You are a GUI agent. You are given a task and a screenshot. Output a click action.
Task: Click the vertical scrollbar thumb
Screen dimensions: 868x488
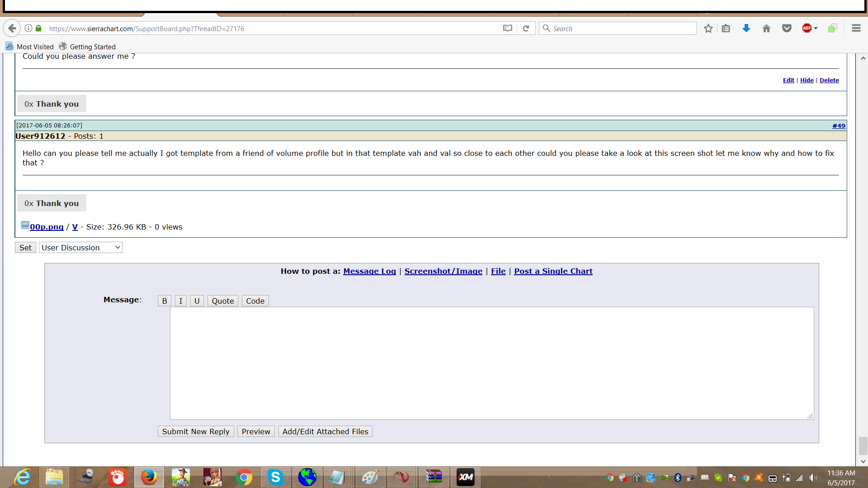pyautogui.click(x=863, y=446)
